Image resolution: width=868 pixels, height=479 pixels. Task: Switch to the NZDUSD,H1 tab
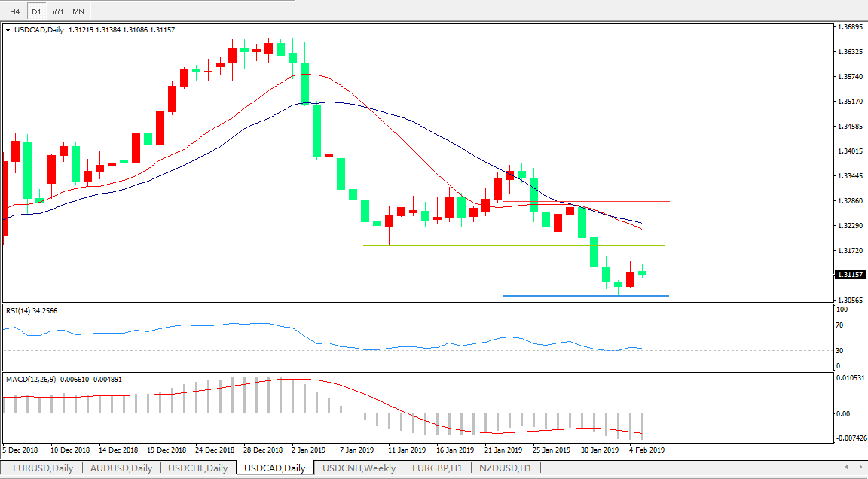pos(505,468)
